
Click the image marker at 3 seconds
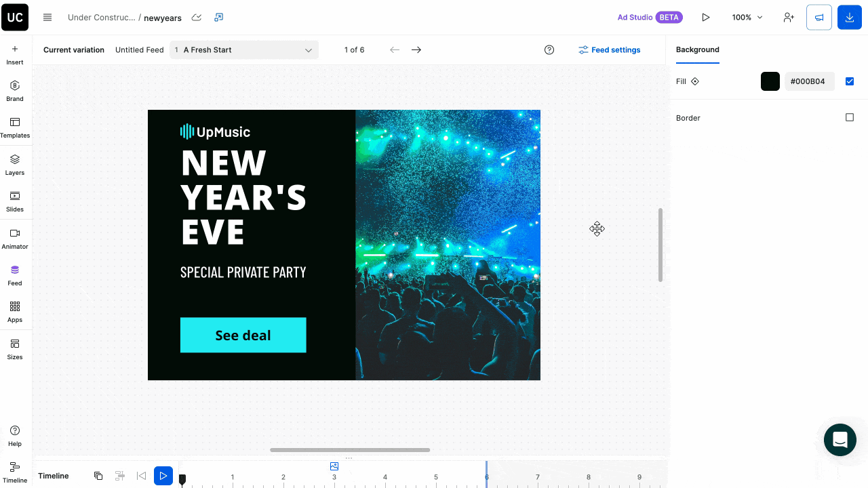point(334,466)
